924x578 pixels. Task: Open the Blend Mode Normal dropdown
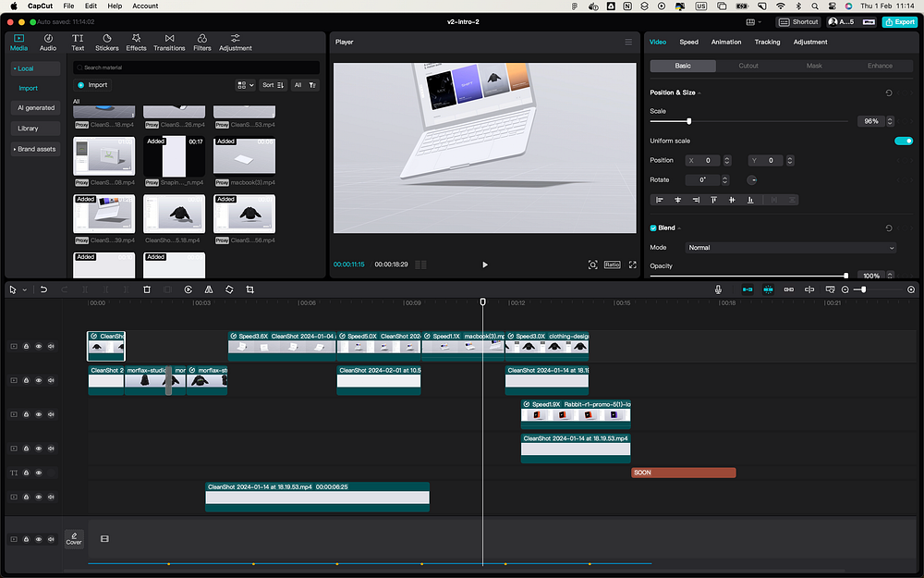(x=790, y=248)
